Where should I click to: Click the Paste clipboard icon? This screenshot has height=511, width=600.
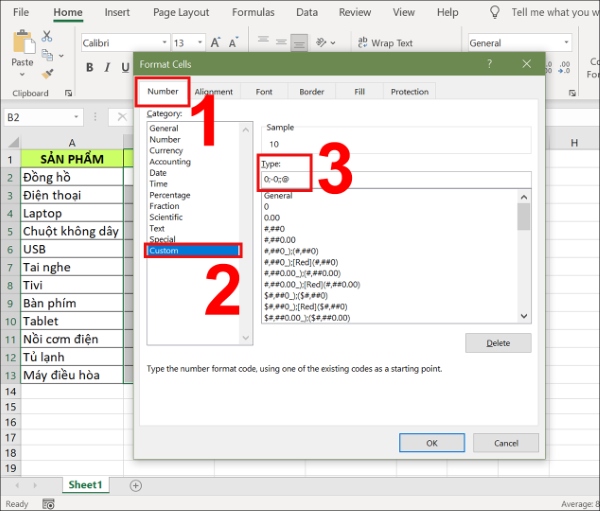tap(22, 44)
